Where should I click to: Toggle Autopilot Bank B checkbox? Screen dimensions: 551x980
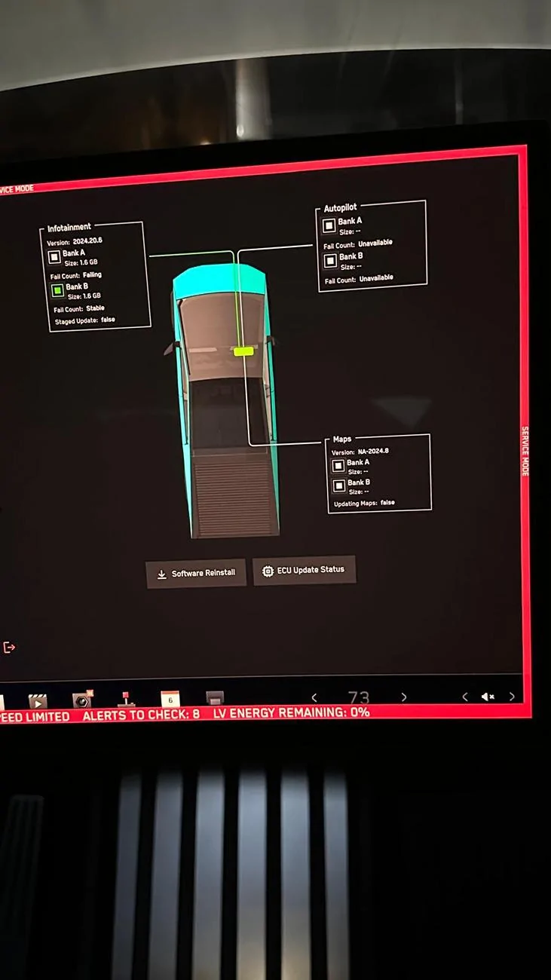[x=330, y=261]
